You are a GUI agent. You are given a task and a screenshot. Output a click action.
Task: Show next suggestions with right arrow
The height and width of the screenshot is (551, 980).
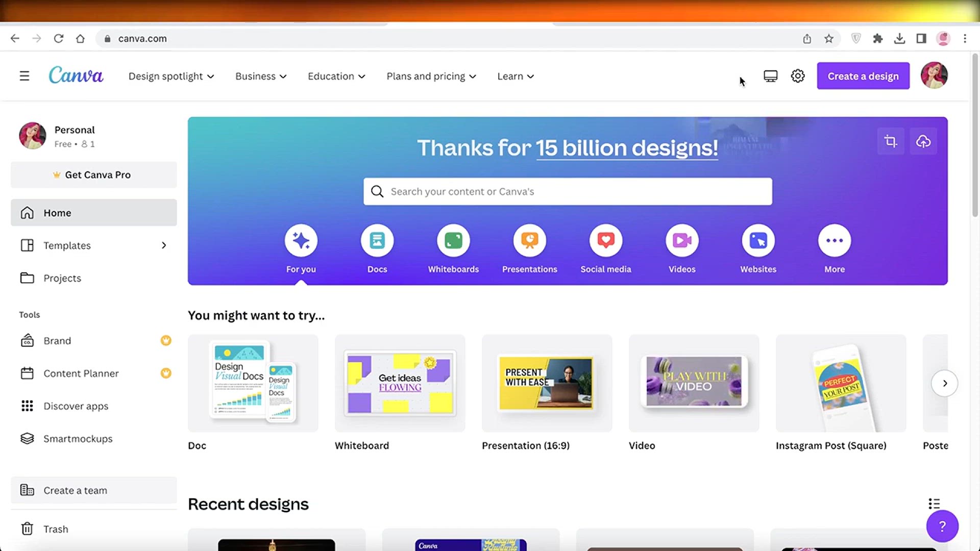click(945, 383)
